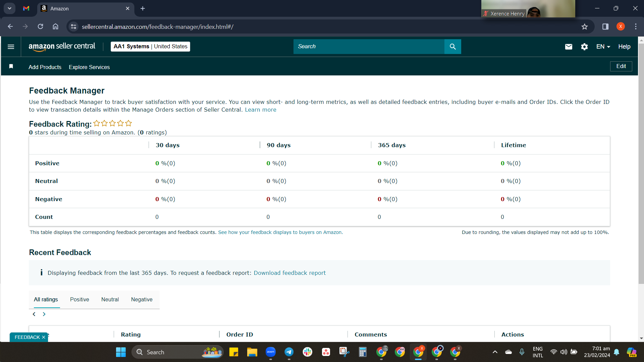The image size is (644, 362).
Task: Open a new browser tab
Action: click(143, 8)
